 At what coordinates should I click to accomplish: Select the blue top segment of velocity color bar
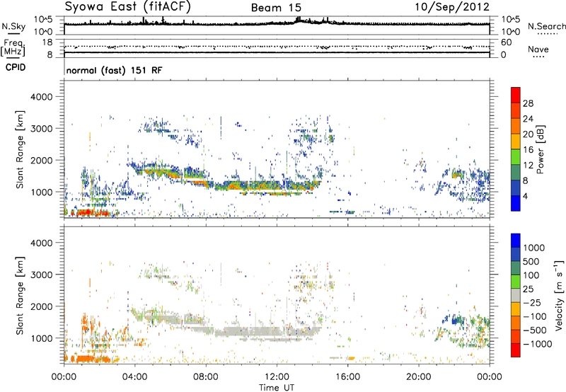coord(516,241)
